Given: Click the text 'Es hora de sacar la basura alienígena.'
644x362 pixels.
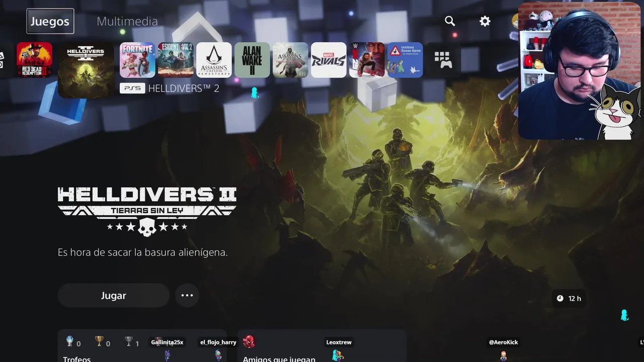Looking at the screenshot, I should pos(143,252).
